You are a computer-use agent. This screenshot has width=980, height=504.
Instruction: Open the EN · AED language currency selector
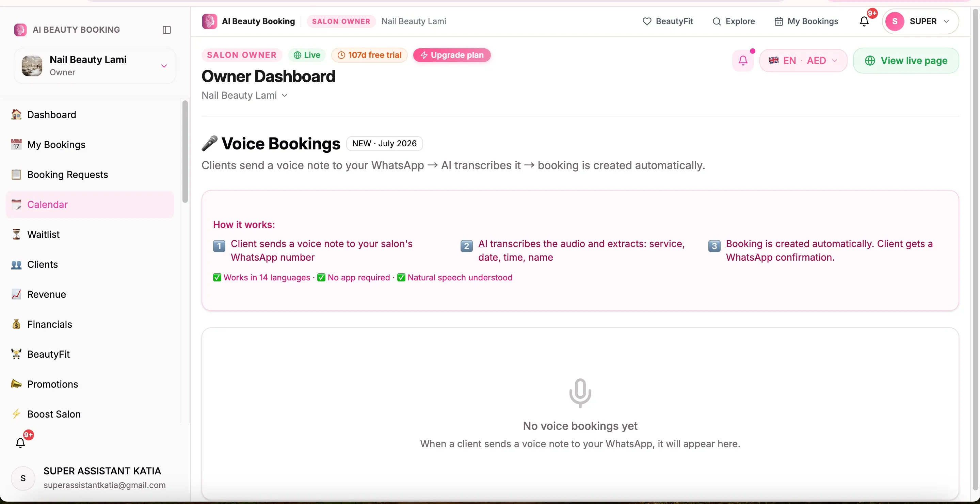click(x=803, y=61)
